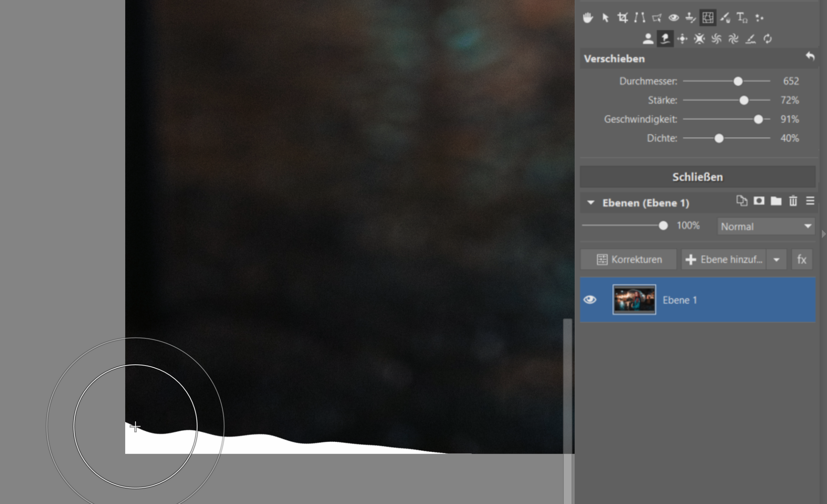827x504 pixels.
Task: Collapse the Ebenen panel triangle
Action: coord(591,203)
